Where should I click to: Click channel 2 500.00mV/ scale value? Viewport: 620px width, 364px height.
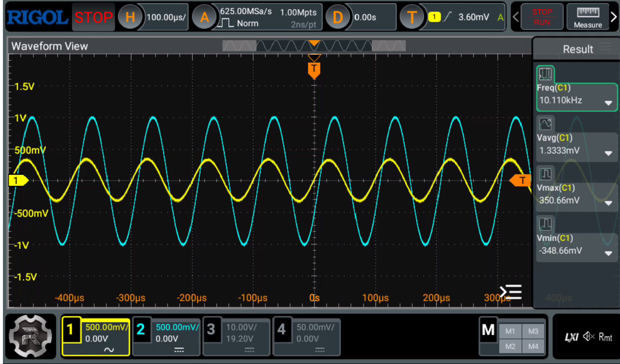click(x=177, y=328)
